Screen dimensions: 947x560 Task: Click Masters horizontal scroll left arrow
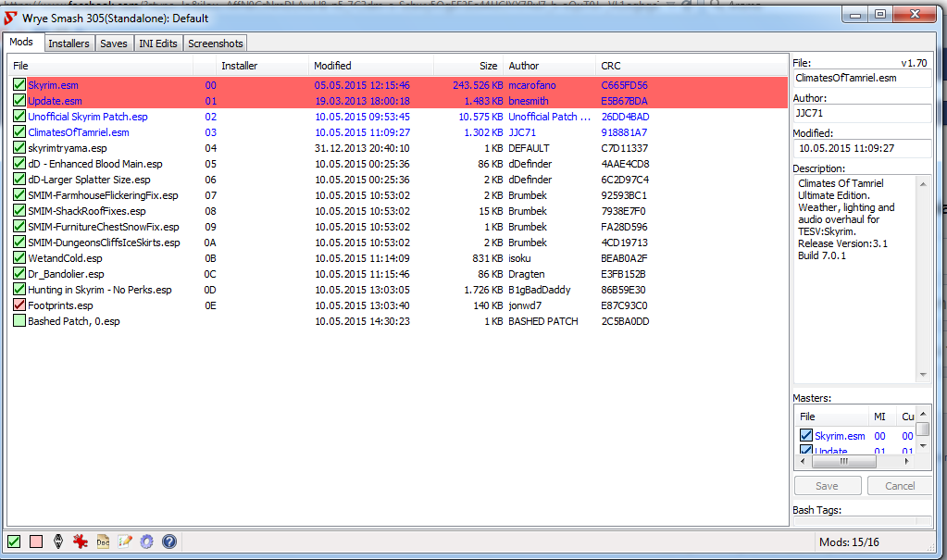point(803,461)
